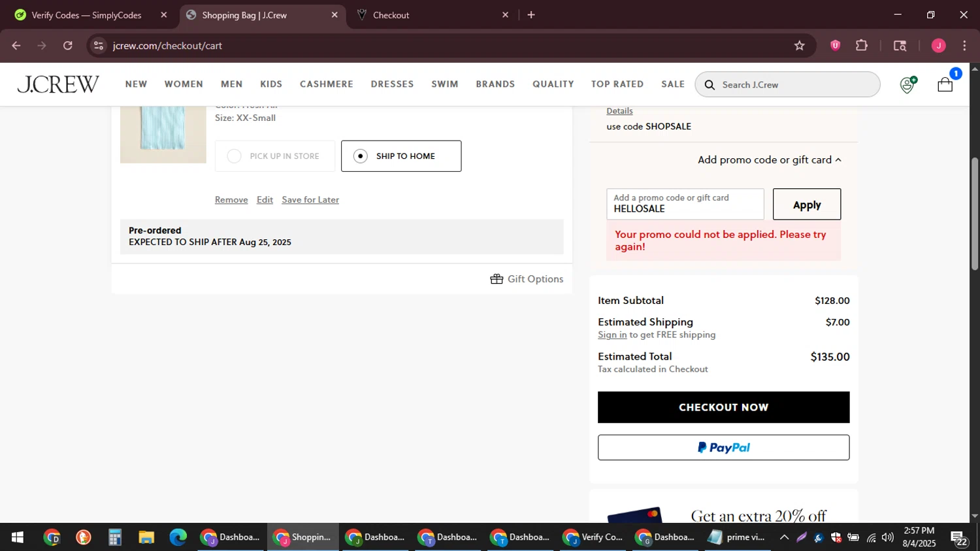
Task: Click the Remove item link
Action: pos(231,200)
